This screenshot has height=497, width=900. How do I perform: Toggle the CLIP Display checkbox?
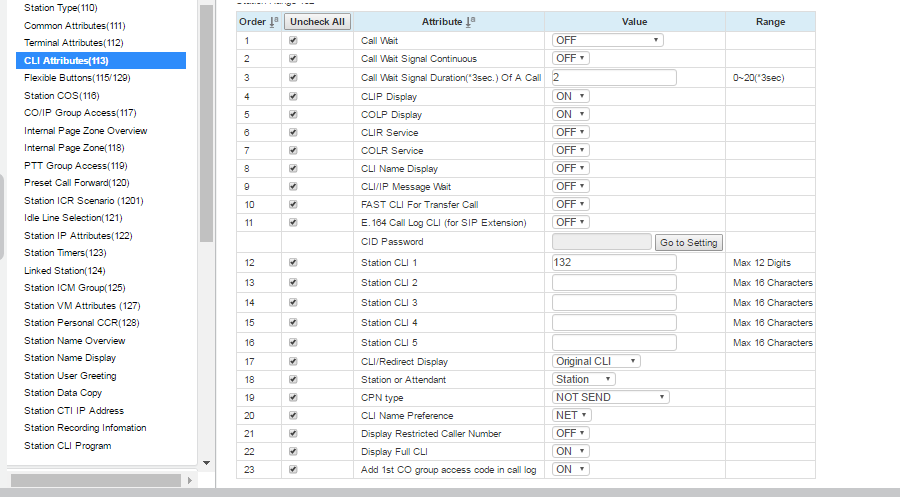(x=293, y=96)
